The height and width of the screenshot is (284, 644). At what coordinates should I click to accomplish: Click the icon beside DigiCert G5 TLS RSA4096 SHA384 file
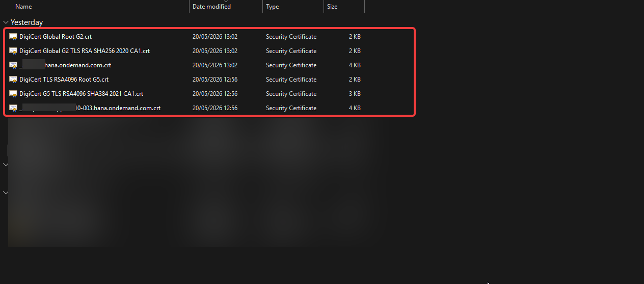(13, 94)
